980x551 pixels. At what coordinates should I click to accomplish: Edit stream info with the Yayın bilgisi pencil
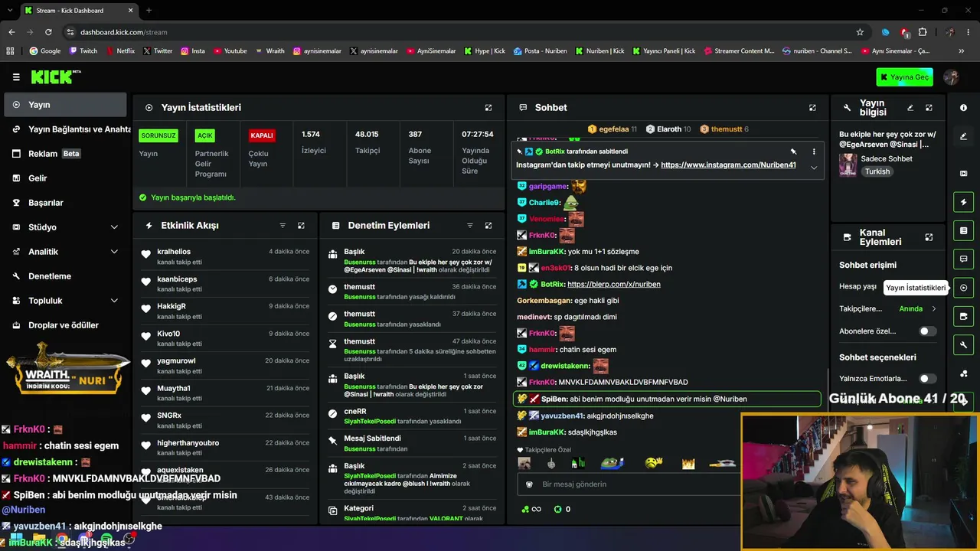910,108
